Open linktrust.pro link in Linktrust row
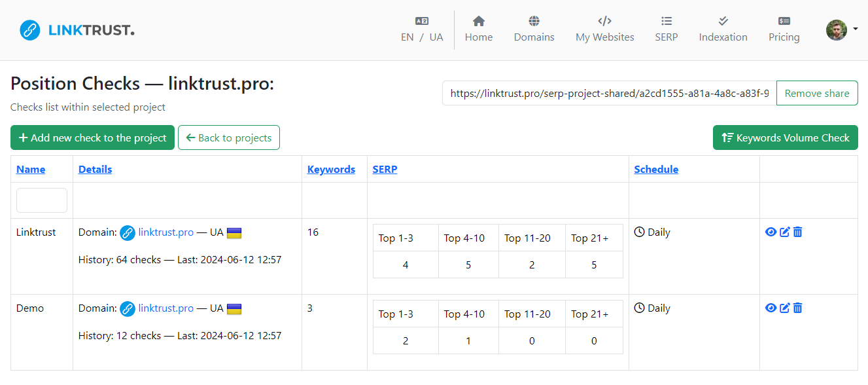 coord(166,232)
